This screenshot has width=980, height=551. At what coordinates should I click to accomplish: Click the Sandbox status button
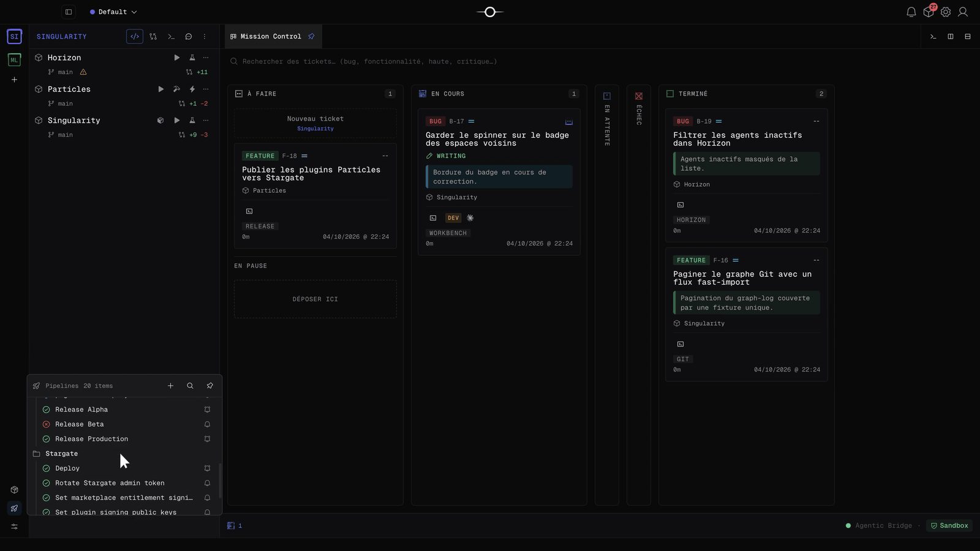(x=949, y=526)
